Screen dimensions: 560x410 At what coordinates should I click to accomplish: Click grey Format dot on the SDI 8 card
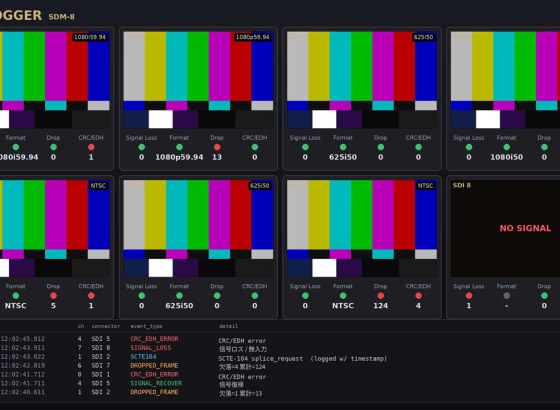point(506,296)
